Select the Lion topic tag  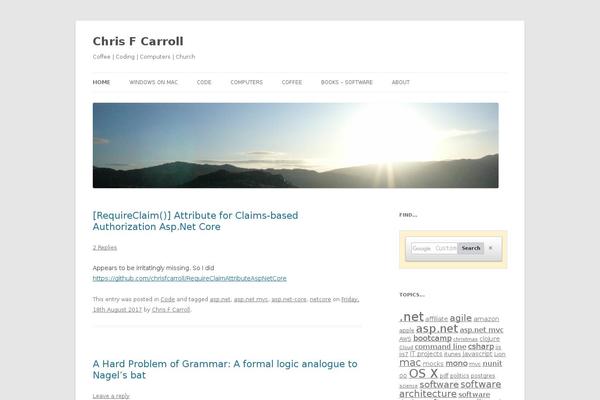click(499, 354)
